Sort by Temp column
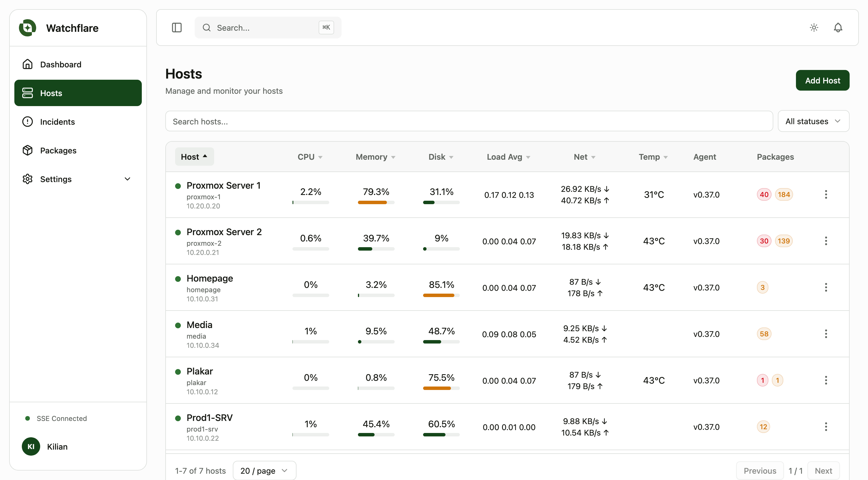868x480 pixels. coord(653,157)
